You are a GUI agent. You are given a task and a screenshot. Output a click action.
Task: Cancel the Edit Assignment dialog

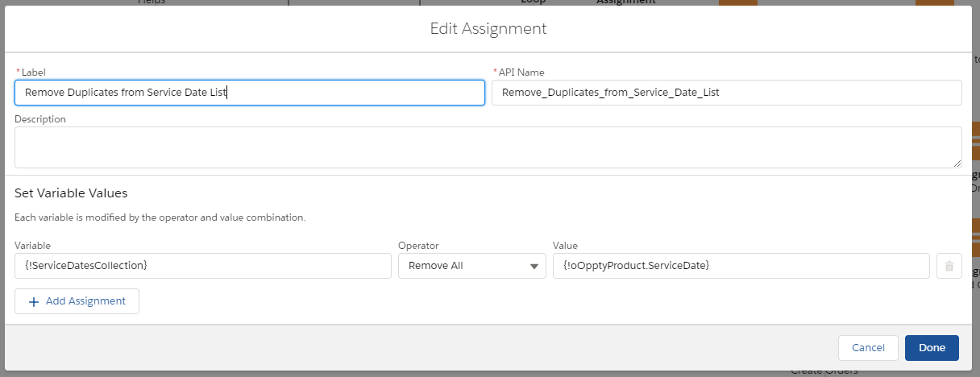[x=868, y=347]
